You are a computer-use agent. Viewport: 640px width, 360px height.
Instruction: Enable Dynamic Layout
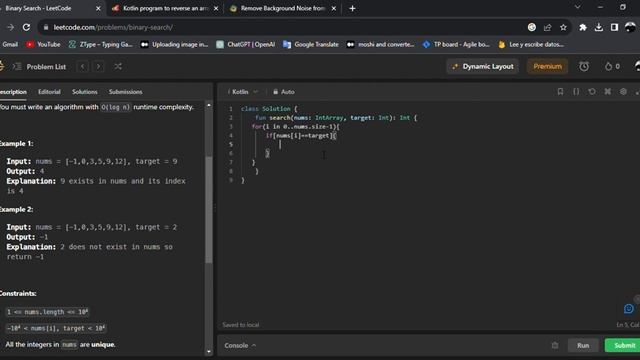coord(483,67)
